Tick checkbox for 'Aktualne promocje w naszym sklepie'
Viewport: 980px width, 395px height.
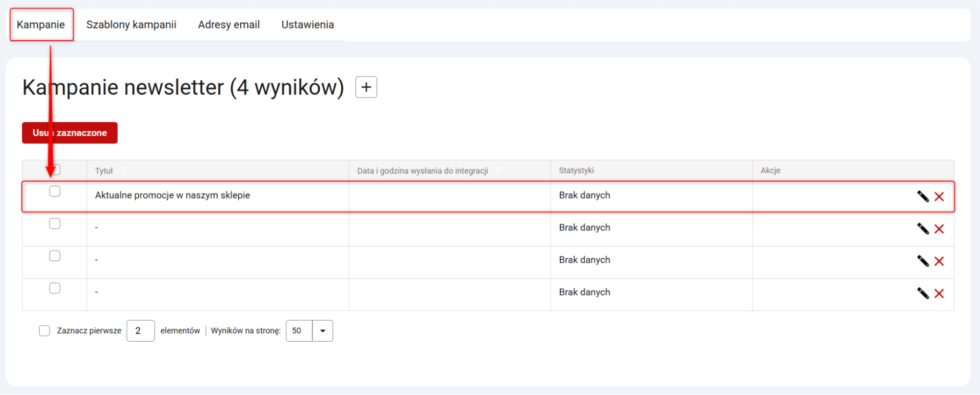(x=55, y=191)
